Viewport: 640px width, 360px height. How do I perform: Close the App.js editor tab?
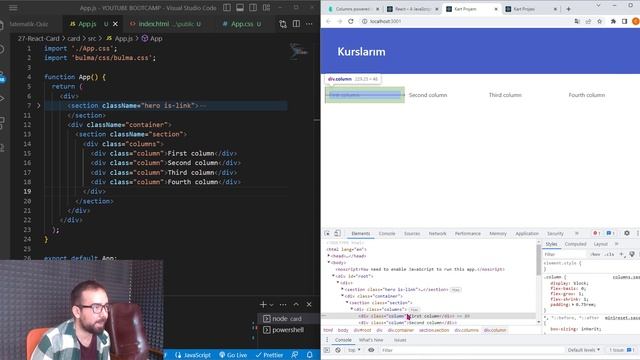click(115, 24)
